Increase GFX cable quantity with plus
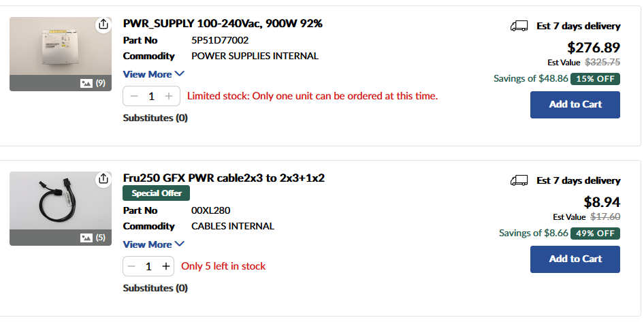The image size is (644, 322). 165,266
